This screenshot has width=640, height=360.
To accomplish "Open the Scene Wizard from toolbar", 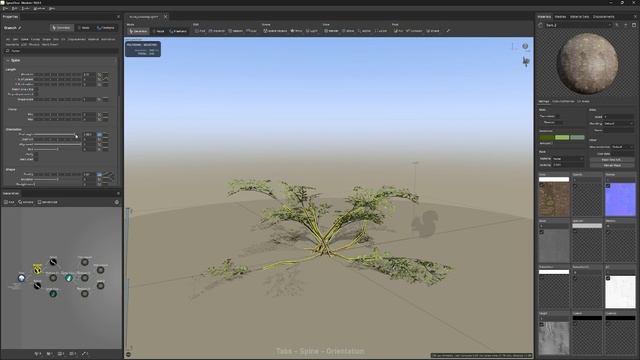I will [275, 31].
